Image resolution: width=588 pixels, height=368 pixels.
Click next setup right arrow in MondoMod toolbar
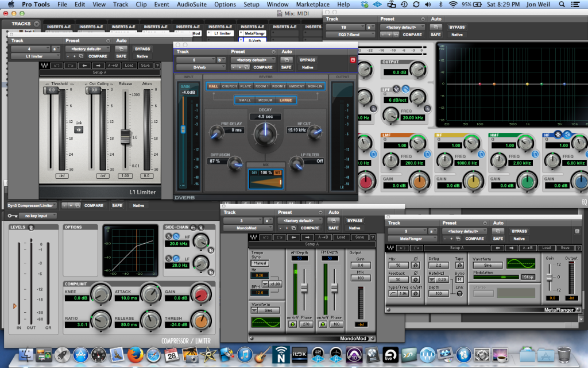coord(308,237)
